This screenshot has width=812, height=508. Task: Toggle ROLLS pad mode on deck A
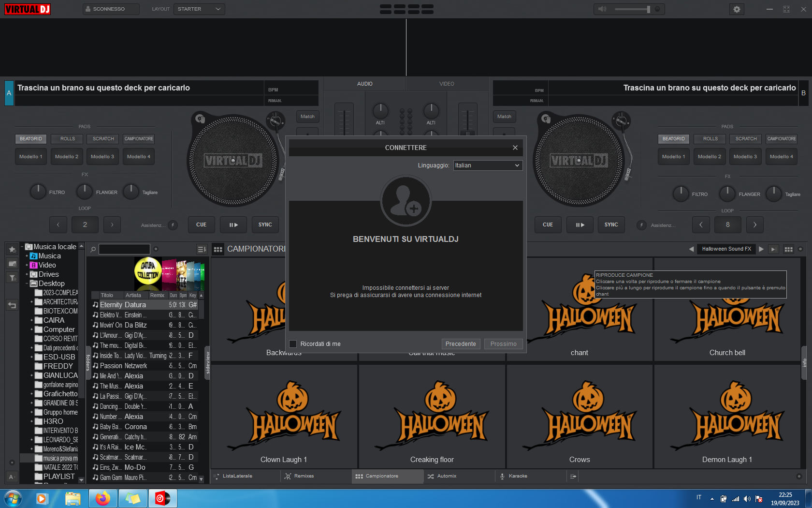[x=68, y=139]
